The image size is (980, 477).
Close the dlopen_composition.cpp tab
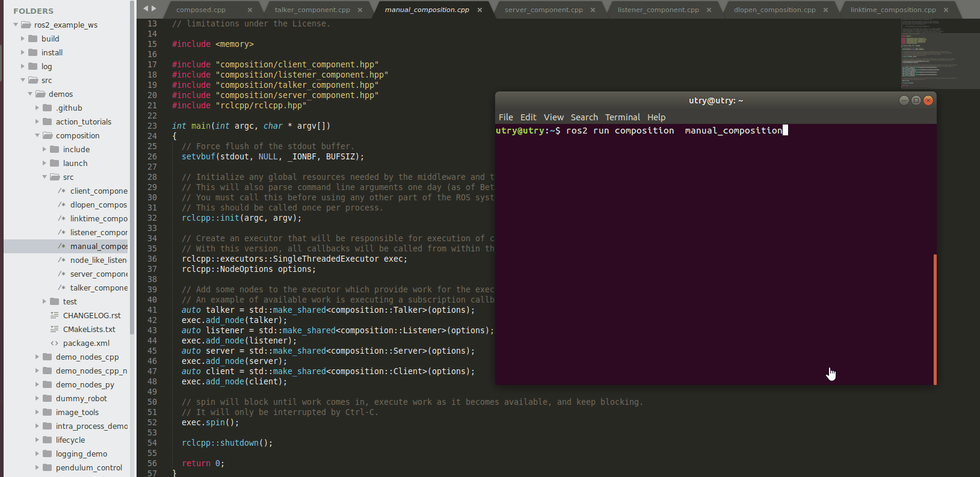tap(825, 10)
